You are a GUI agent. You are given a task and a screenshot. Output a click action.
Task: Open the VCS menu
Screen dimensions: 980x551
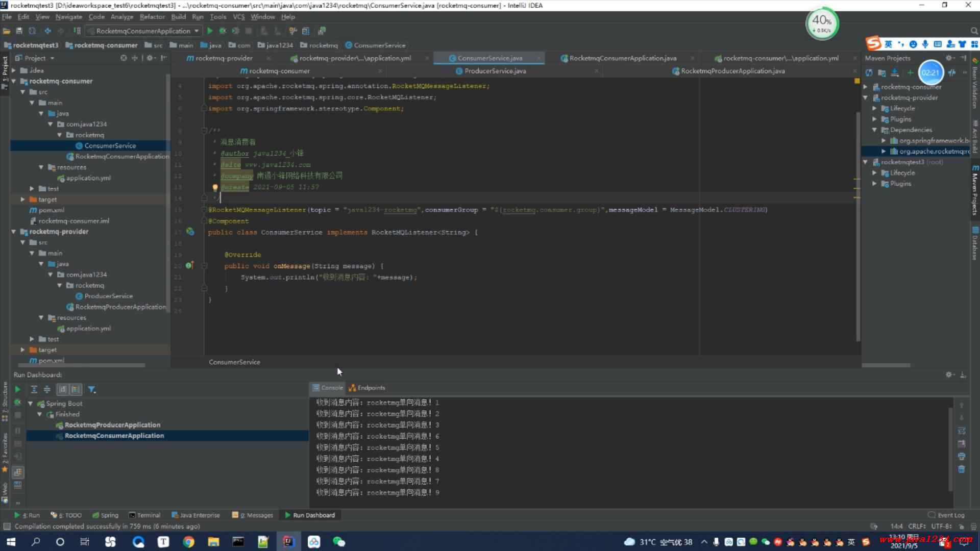tap(239, 17)
